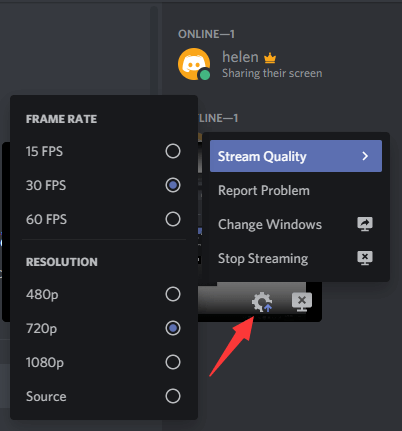402x431 pixels.
Task: Choose the Source resolution radio button
Action: 173,396
